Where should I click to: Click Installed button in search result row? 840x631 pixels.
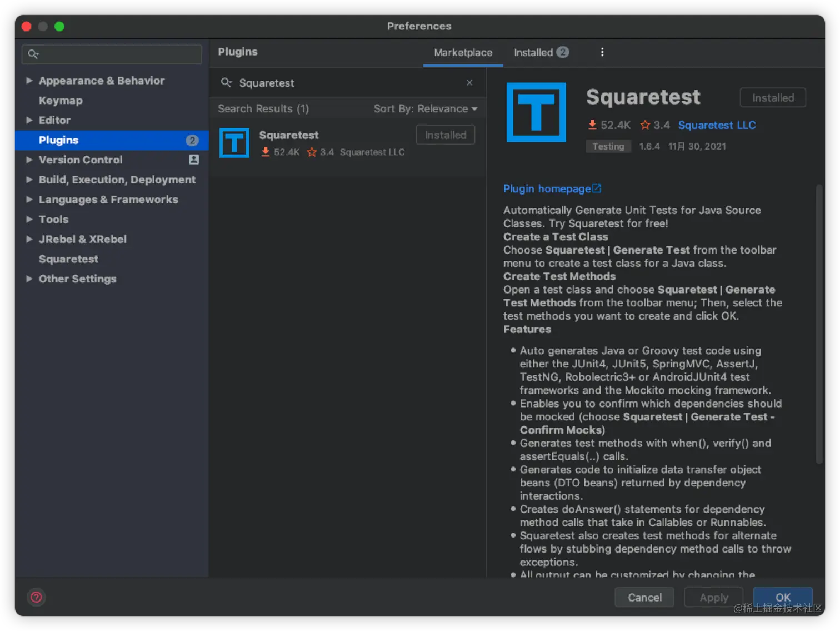[446, 135]
